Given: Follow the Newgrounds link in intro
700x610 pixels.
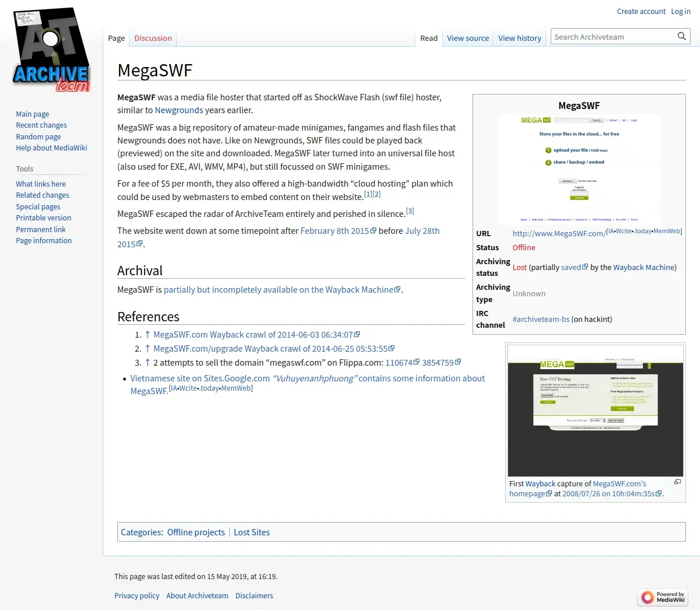Looking at the screenshot, I should [x=179, y=110].
